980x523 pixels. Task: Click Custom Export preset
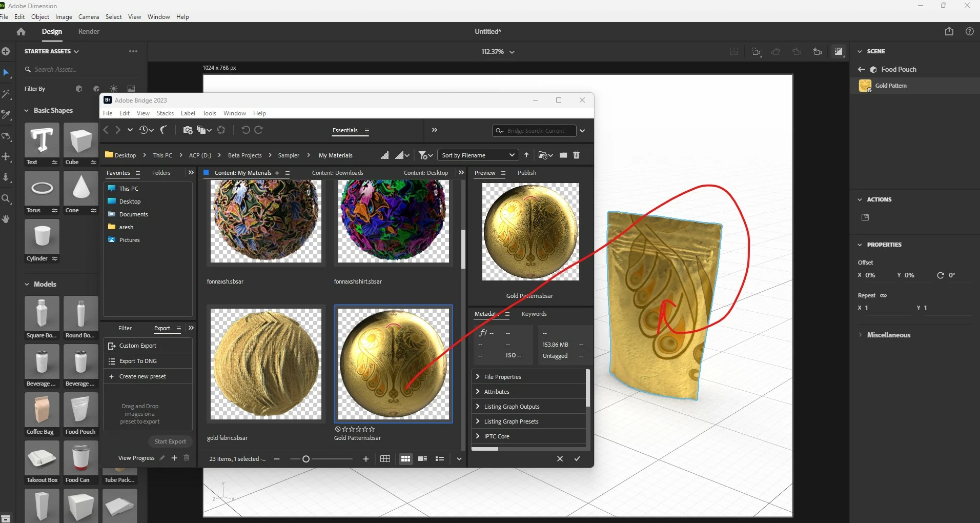coord(148,346)
